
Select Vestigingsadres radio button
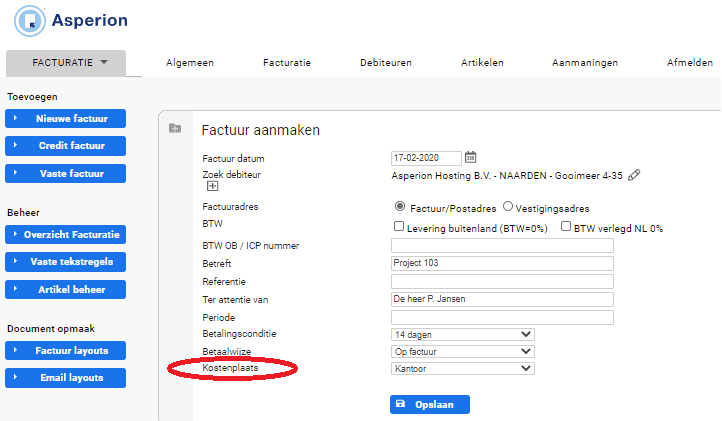click(x=508, y=206)
